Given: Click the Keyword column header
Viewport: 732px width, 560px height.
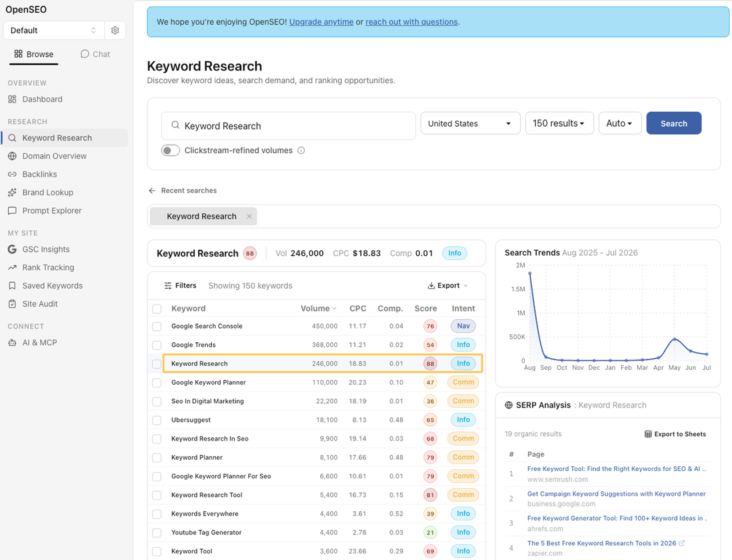Looking at the screenshot, I should click(x=188, y=308).
